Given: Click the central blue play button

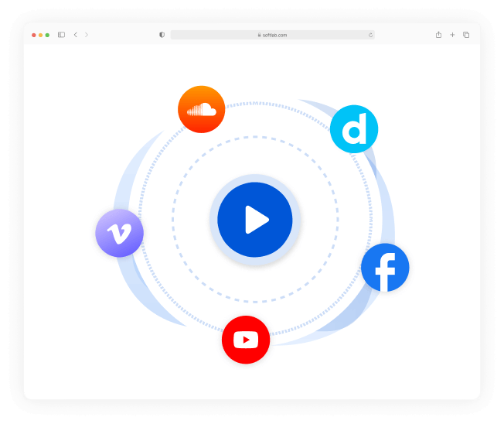Looking at the screenshot, I should pyautogui.click(x=255, y=220).
